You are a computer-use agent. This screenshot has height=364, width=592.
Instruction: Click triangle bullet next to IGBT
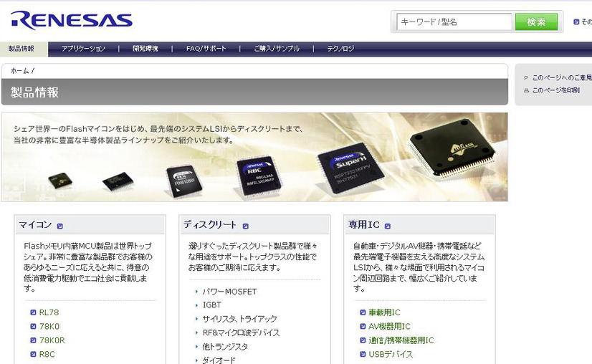pyautogui.click(x=196, y=305)
